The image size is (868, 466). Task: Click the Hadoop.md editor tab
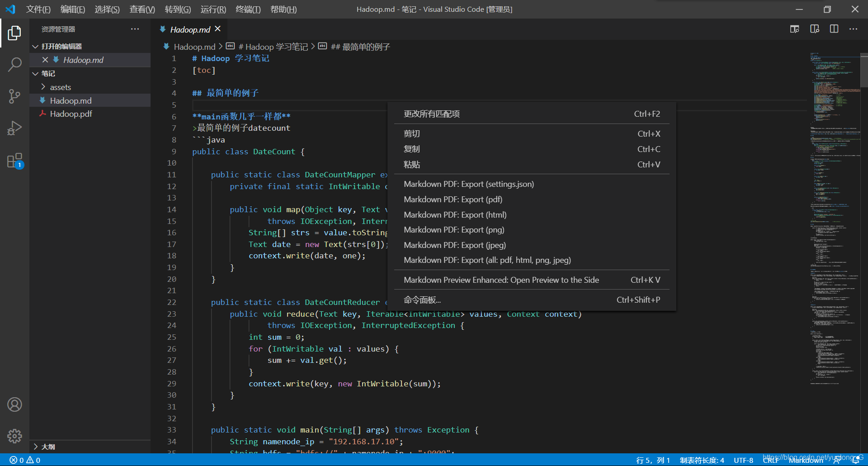pyautogui.click(x=190, y=29)
